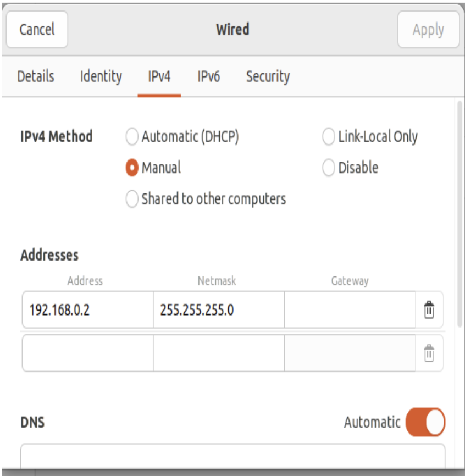The image size is (465, 476).
Task: Click the empty Netmask field in second row
Action: (x=219, y=353)
